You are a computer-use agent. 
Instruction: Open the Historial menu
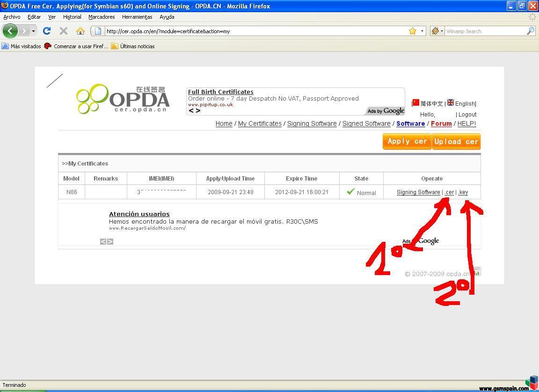72,17
